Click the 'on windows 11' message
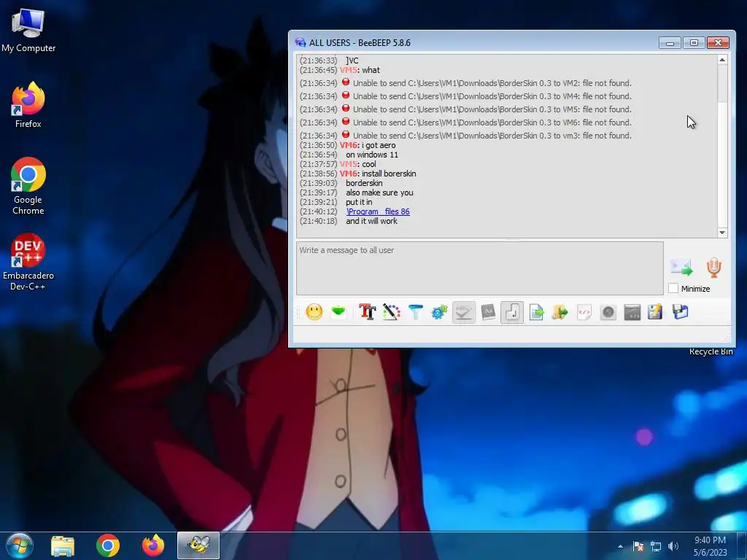 tap(372, 155)
